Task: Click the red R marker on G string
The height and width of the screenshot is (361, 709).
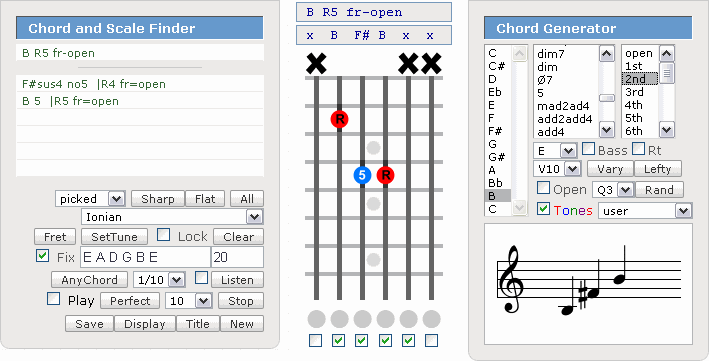Action: pyautogui.click(x=385, y=175)
